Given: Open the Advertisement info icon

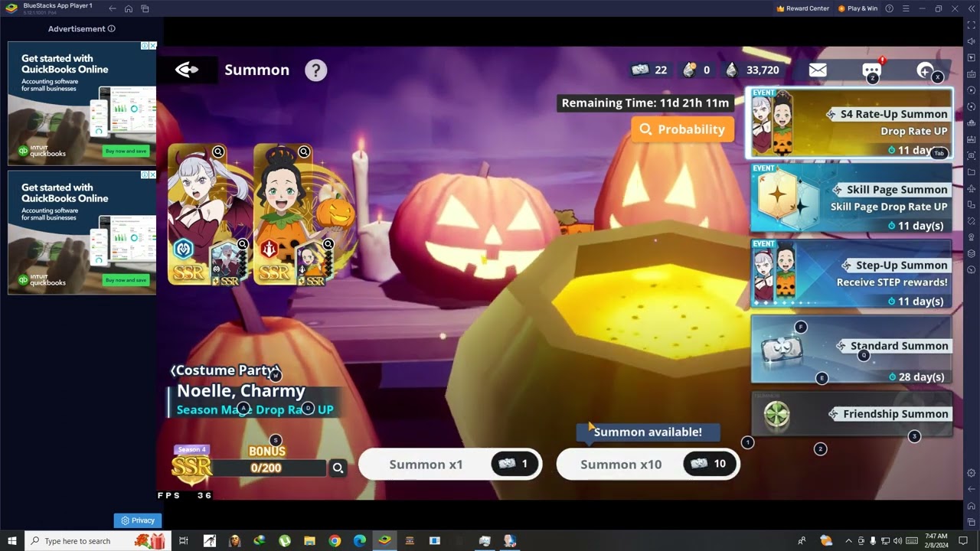Looking at the screenshot, I should point(112,29).
